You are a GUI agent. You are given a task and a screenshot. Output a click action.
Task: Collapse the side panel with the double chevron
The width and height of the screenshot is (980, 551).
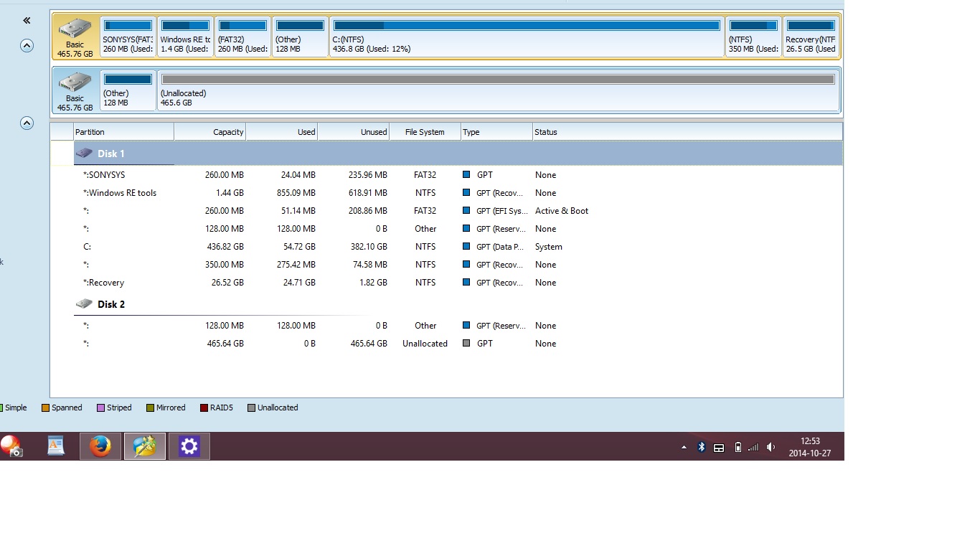point(27,21)
